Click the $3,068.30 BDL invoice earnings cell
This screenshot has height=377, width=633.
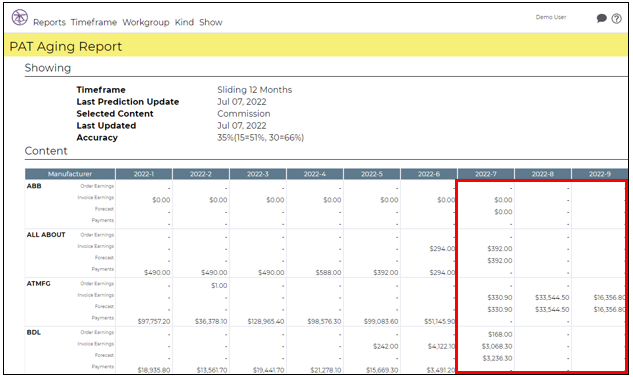coord(497,346)
